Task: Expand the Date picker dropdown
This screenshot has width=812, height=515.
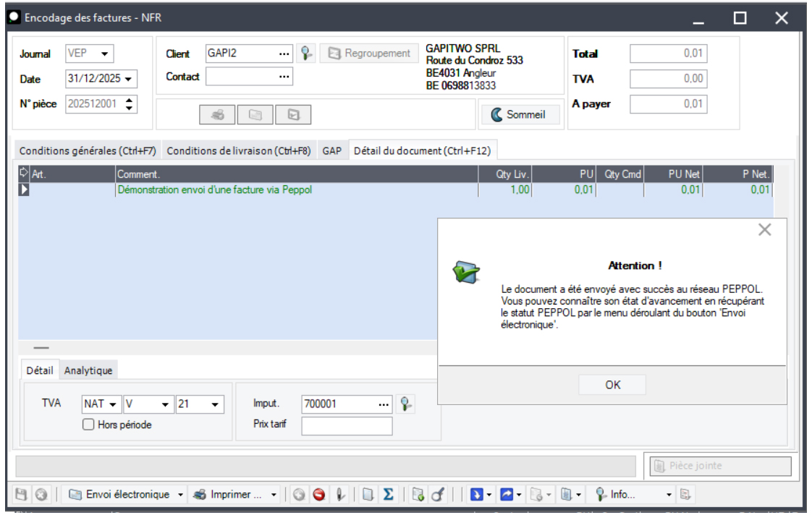Action: [128, 79]
